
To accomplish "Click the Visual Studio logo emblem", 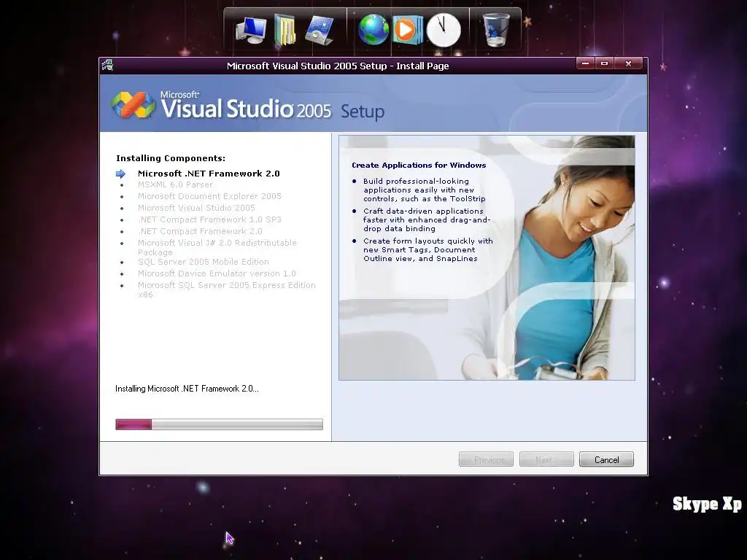I will (133, 104).
